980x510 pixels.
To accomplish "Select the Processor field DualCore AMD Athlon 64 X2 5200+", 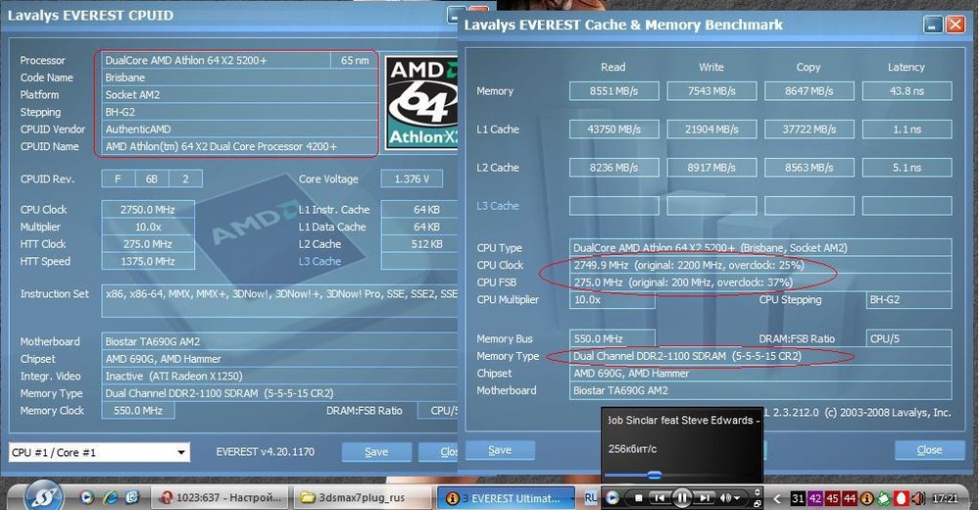I will click(216, 60).
